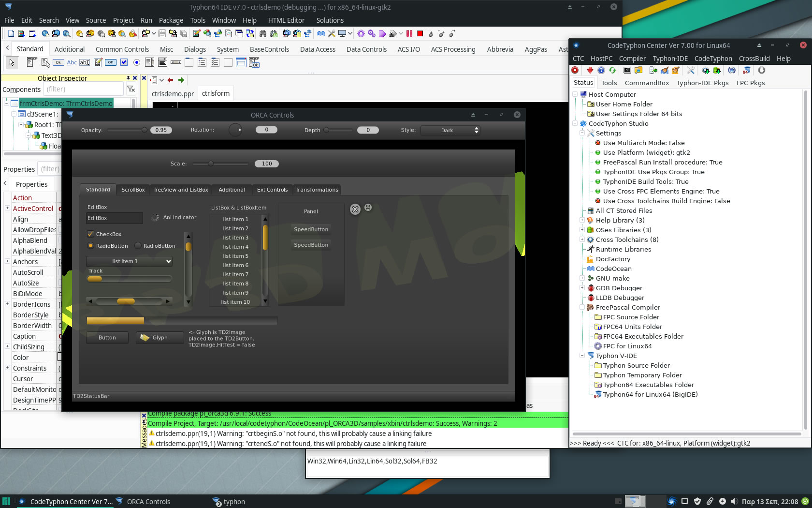Viewport: 812px width, 508px height.
Task: Click blue help question icon in CodeTyphon Center
Action: coord(601,71)
